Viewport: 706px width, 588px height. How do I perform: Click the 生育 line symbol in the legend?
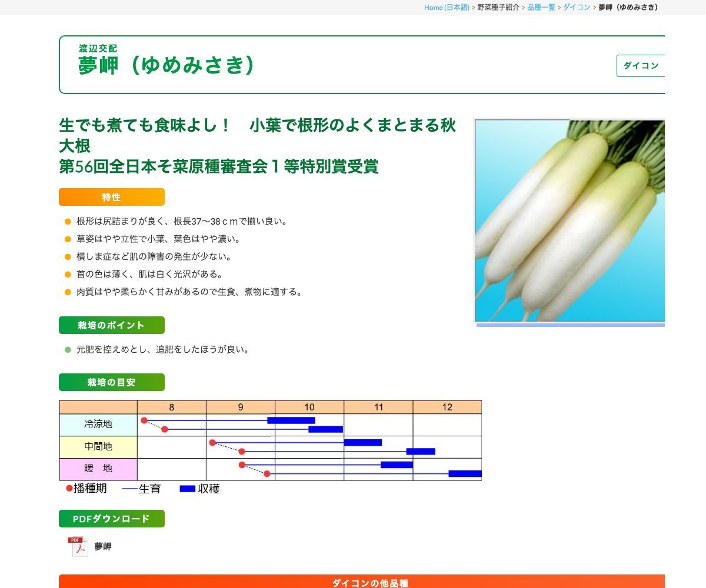(x=129, y=489)
